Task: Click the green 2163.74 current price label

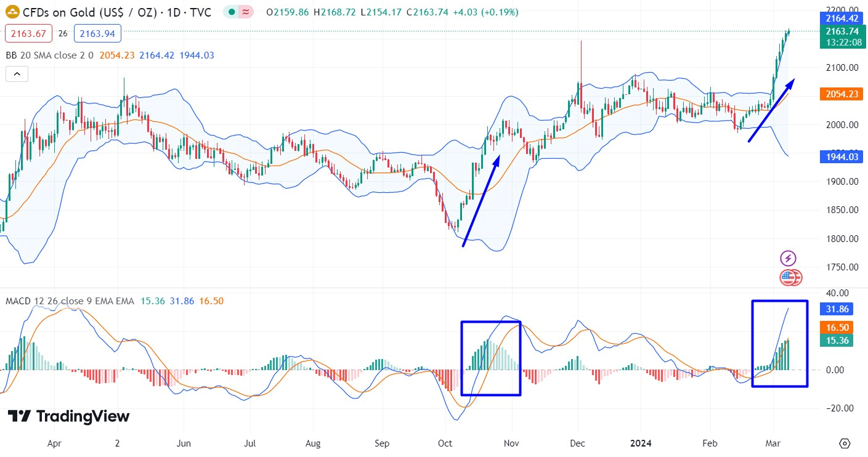Action: pos(842,31)
